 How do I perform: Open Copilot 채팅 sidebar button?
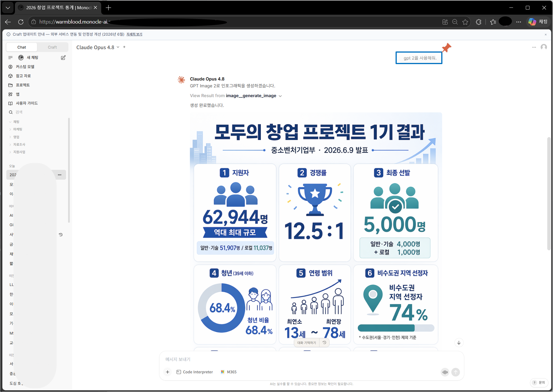tap(538, 22)
